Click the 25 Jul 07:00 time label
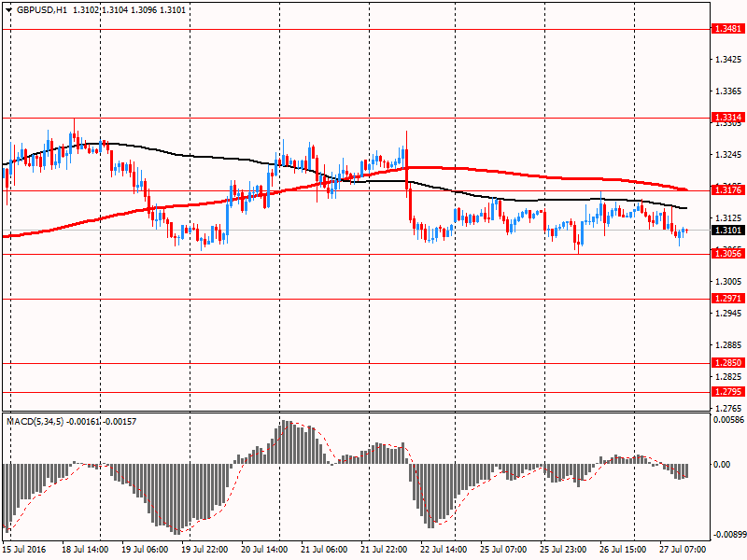This screenshot has height=560, width=747. click(x=503, y=550)
